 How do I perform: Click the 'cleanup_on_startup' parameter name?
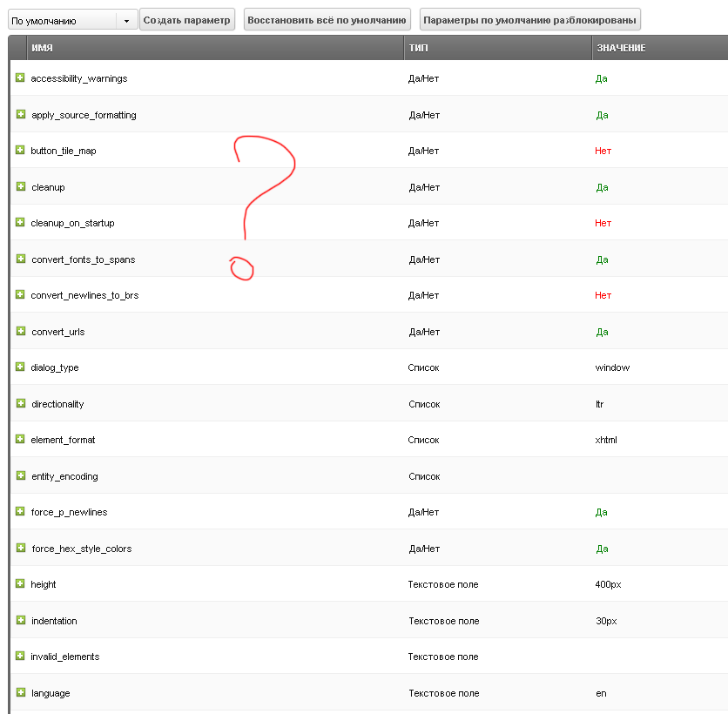pos(72,223)
